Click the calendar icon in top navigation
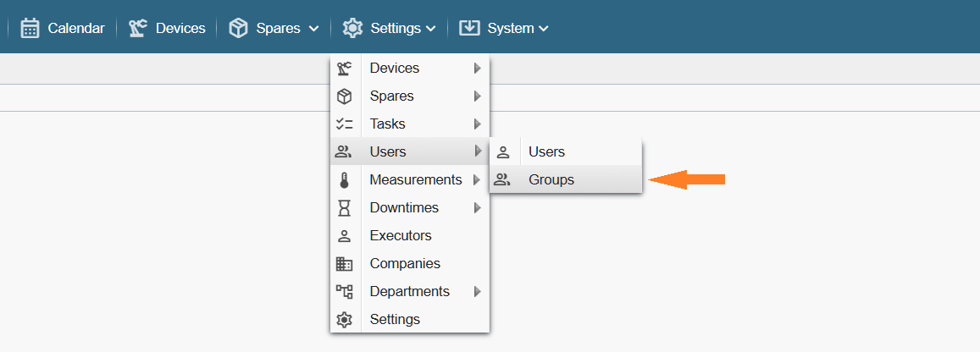 [30, 28]
